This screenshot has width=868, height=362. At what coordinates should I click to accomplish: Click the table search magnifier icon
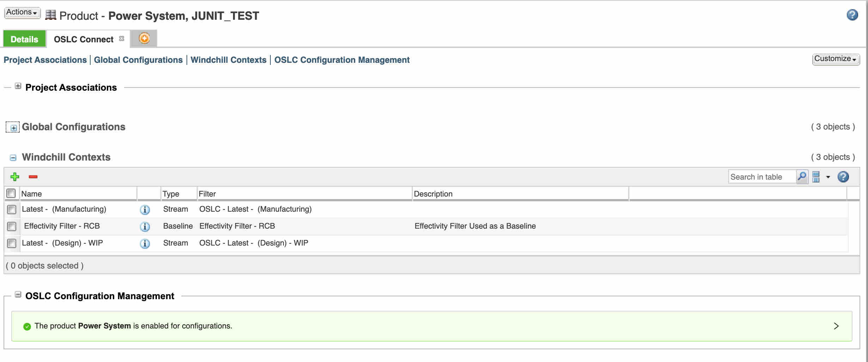pos(802,176)
